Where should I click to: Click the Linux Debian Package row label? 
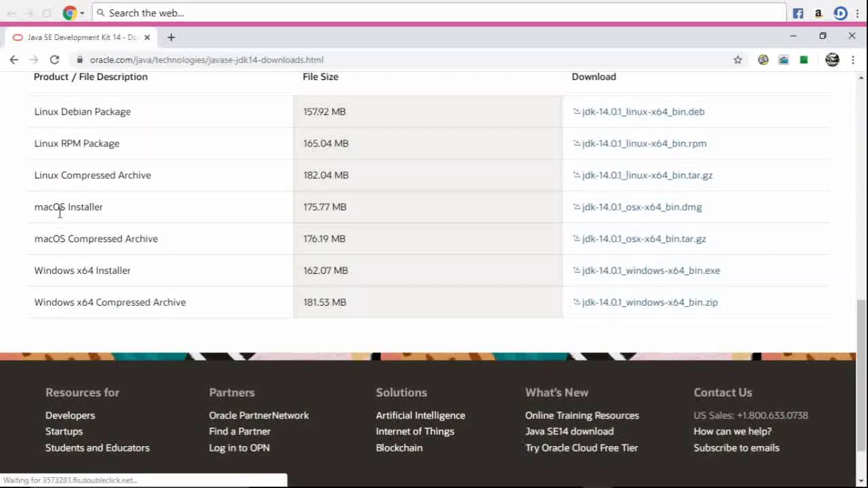(x=83, y=112)
